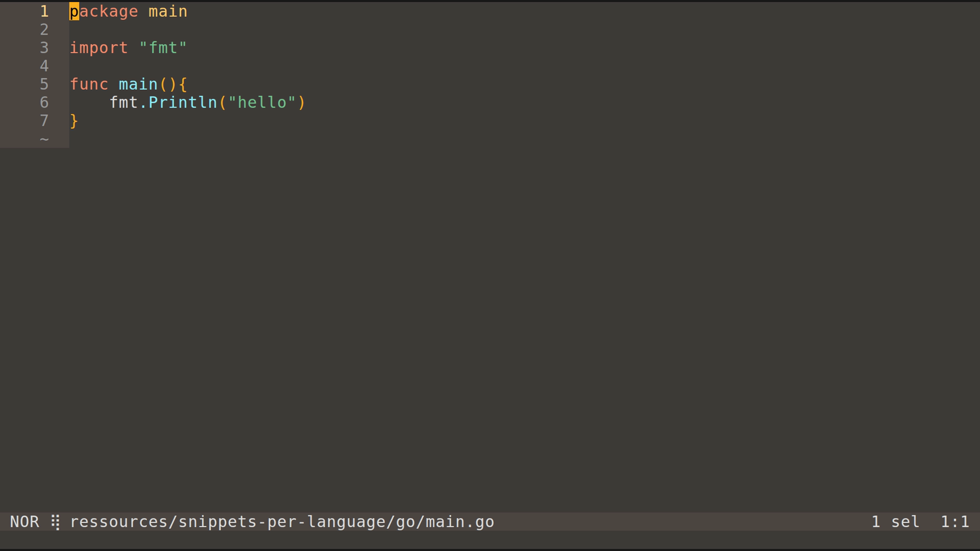This screenshot has height=551, width=980.
Task: Click line number 7 in the gutter
Action: coord(44,121)
